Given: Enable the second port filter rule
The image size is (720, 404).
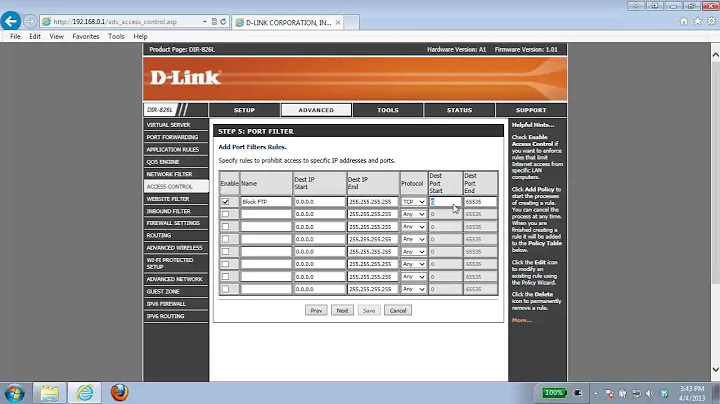Looking at the screenshot, I should 225,214.
